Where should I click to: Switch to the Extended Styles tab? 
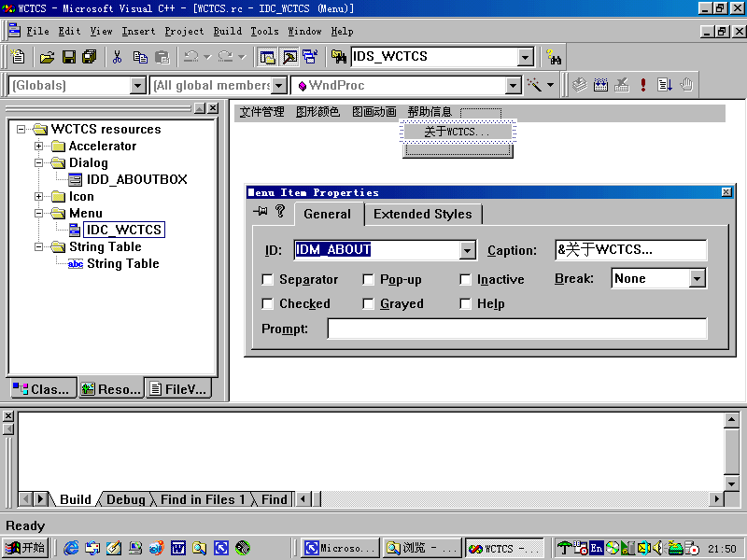[423, 215]
